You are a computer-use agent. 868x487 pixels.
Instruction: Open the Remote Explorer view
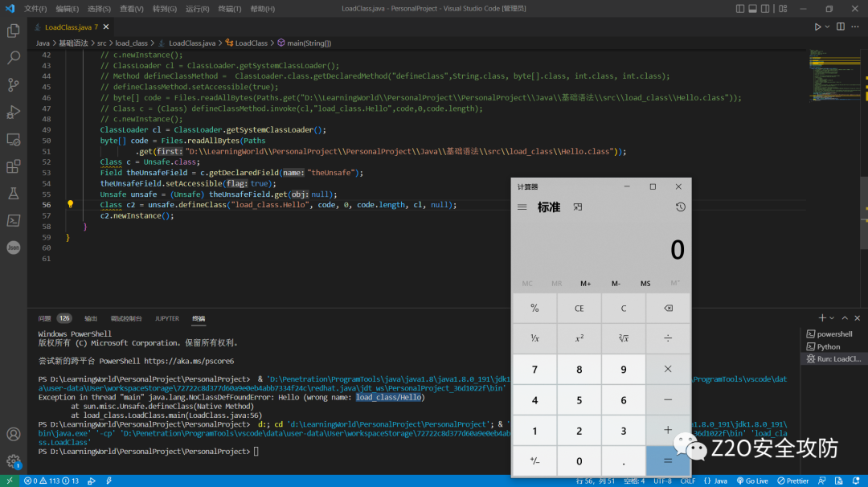(14, 139)
